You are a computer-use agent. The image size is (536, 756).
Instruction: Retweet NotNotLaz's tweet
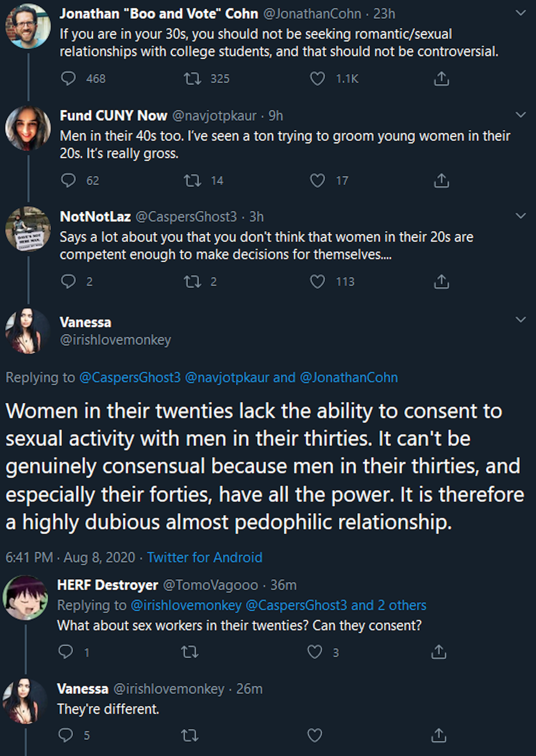[x=192, y=282]
